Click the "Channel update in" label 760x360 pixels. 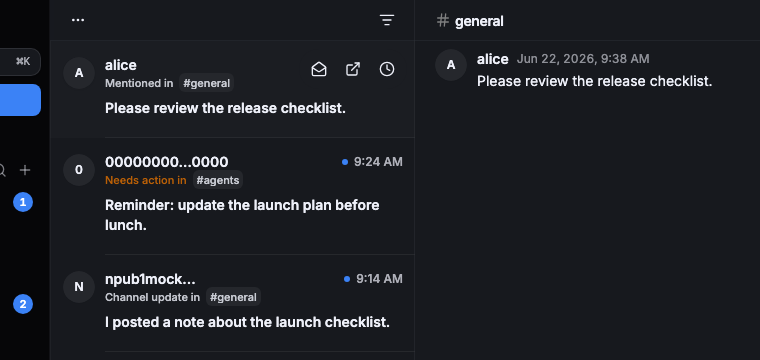[152, 297]
